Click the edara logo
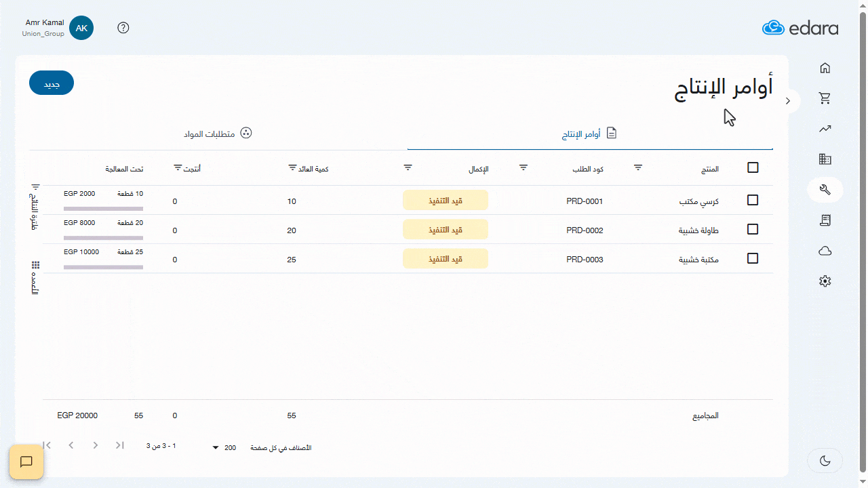868x488 pixels. 800,28
